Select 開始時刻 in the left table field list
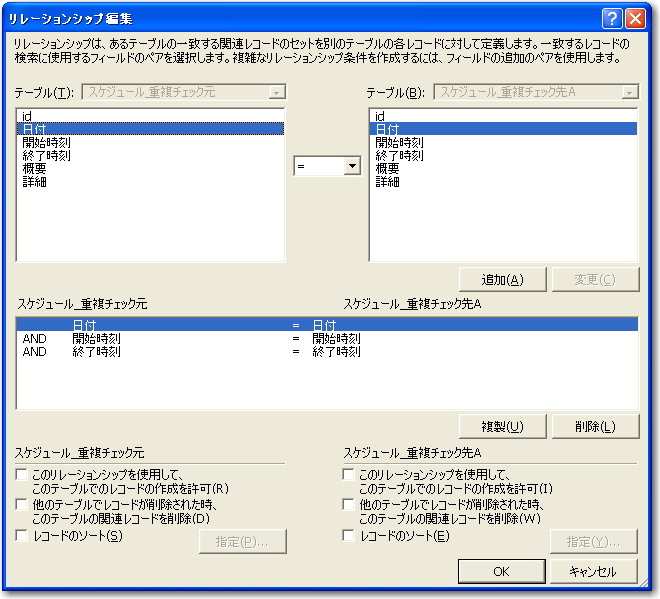The image size is (660, 599). coord(46,142)
